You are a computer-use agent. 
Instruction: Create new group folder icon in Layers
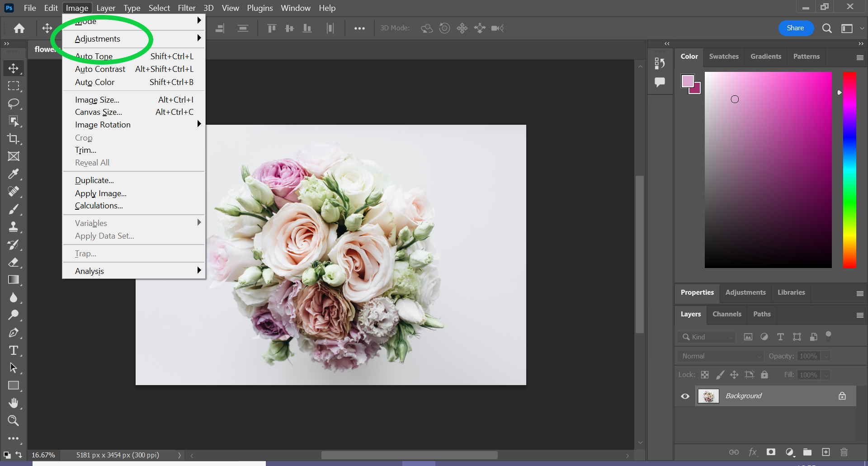[x=807, y=452]
